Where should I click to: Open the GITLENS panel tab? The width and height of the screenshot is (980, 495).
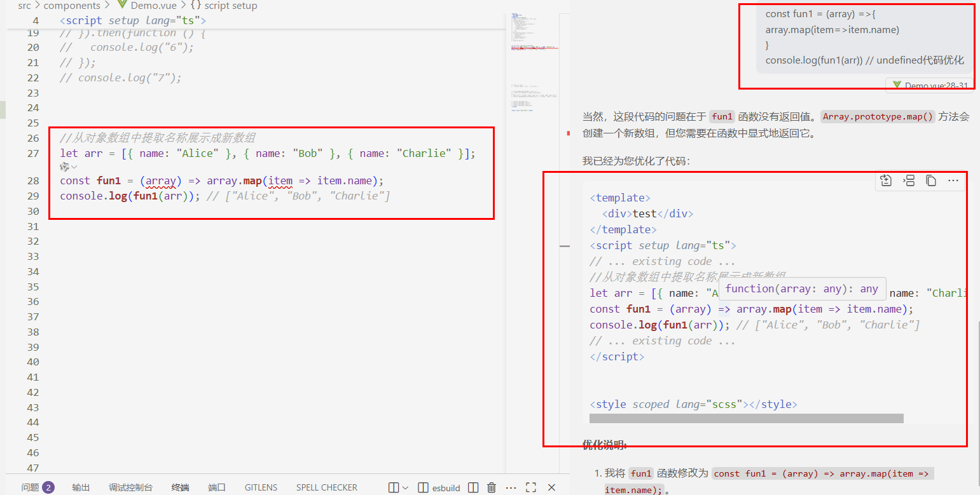click(x=261, y=487)
